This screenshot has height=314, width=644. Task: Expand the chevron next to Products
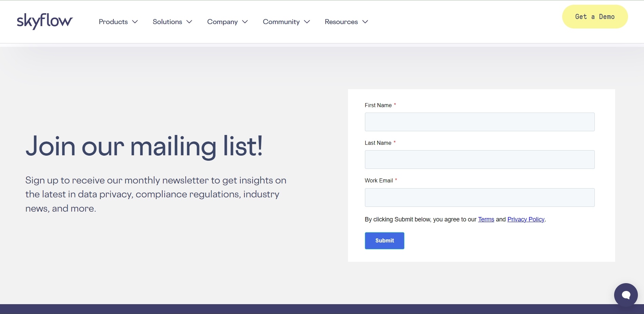[x=135, y=22]
